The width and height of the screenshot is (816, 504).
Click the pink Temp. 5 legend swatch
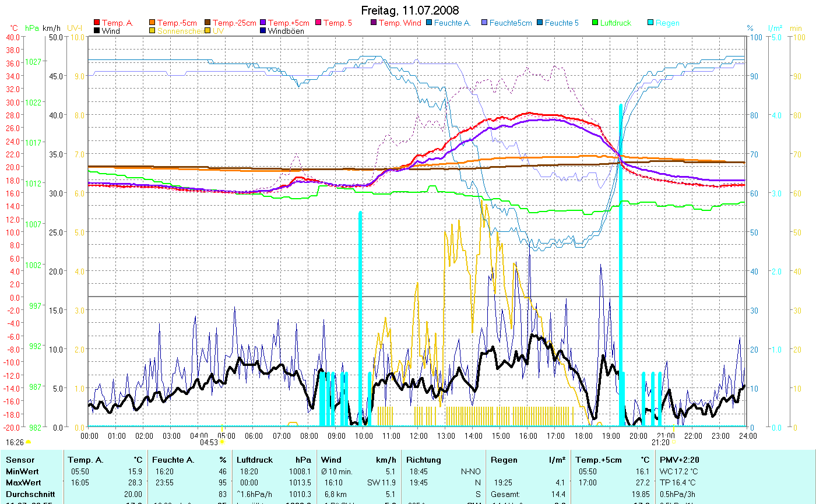pyautogui.click(x=318, y=23)
